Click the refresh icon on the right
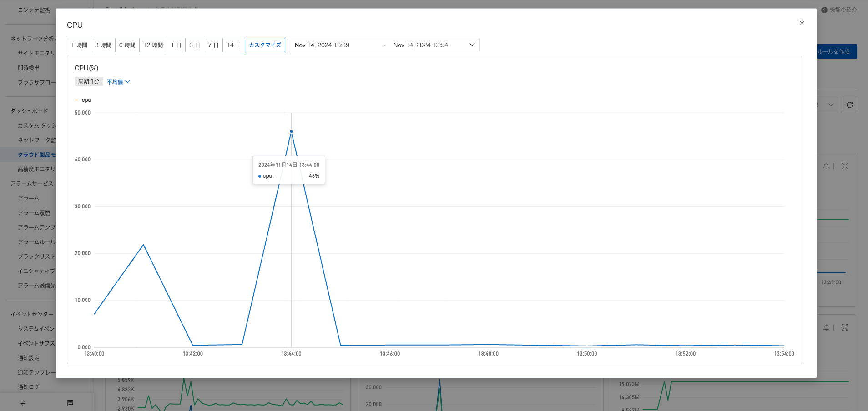The height and width of the screenshot is (411, 868). pos(850,105)
